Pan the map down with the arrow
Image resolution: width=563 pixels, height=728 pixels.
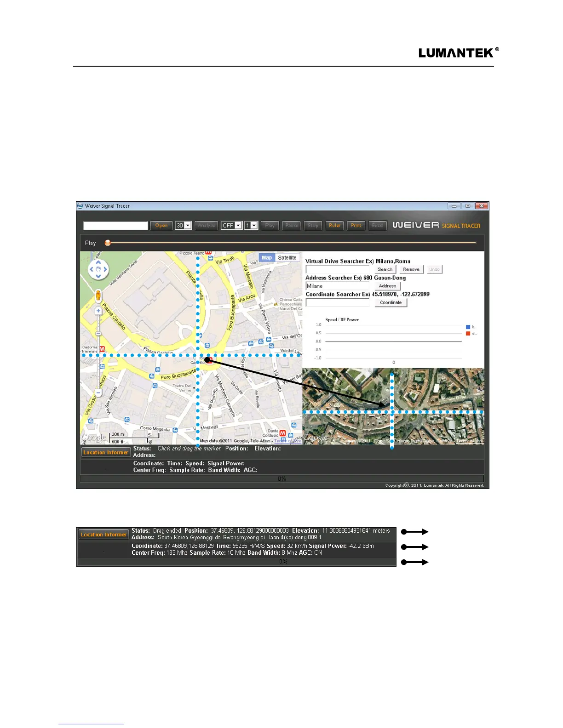click(98, 276)
